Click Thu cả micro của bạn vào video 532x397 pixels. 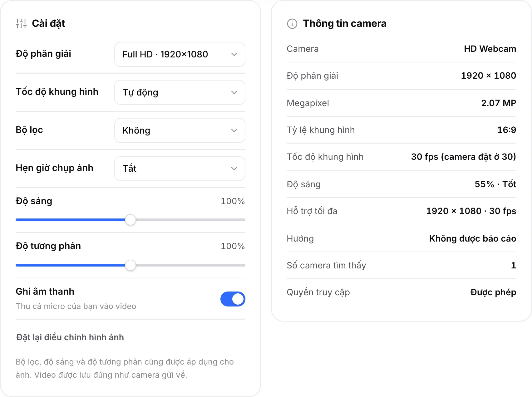tap(76, 306)
